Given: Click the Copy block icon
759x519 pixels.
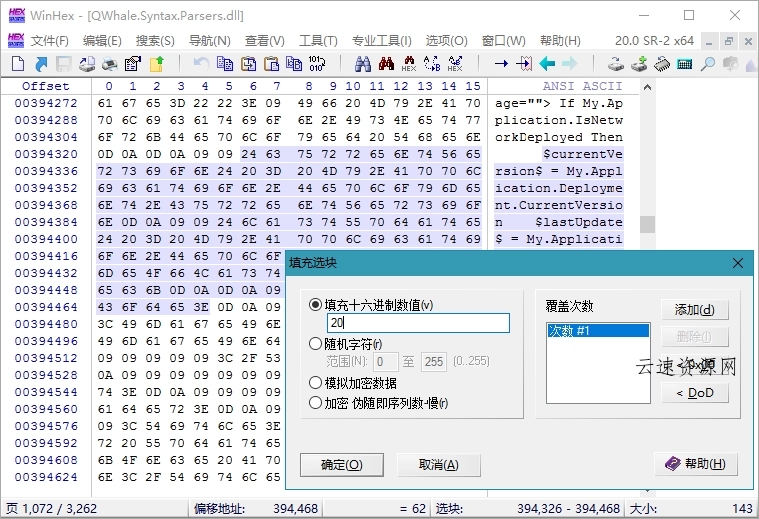Looking at the screenshot, I should coord(225,63).
